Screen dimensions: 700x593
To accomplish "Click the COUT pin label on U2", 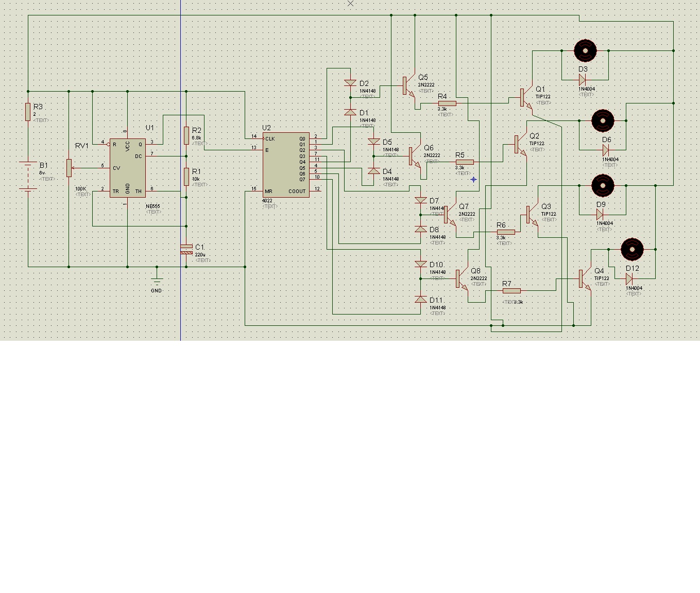I will pyautogui.click(x=297, y=191).
